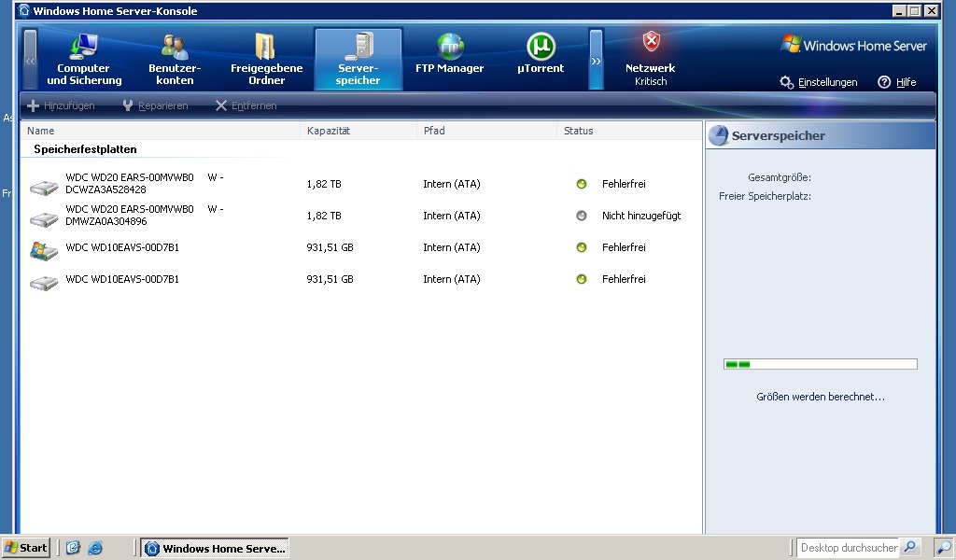Viewport: 956px width, 560px height.
Task: Click the Reparieren toolbar button
Action: [155, 106]
